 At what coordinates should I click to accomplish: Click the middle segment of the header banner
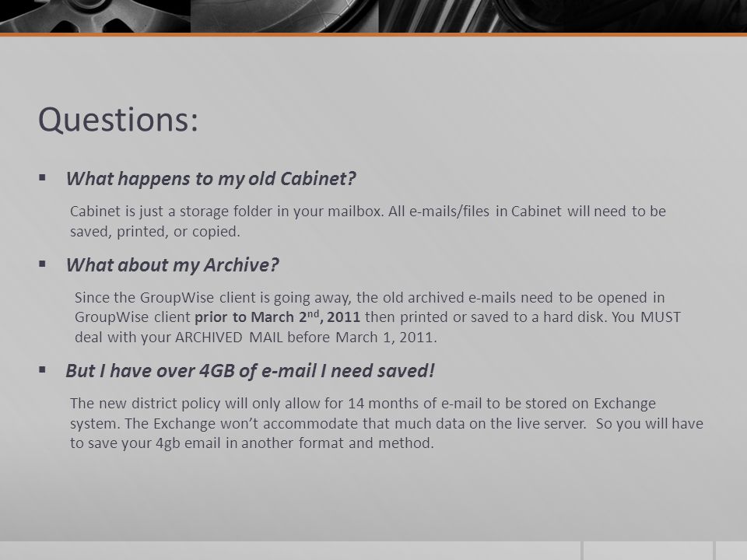(x=285, y=16)
